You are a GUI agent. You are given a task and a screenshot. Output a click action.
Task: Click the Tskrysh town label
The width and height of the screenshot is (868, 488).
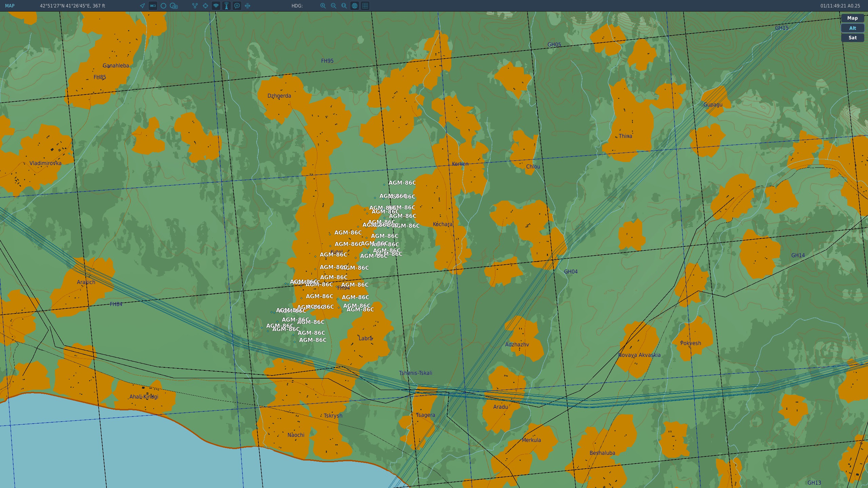pyautogui.click(x=333, y=416)
